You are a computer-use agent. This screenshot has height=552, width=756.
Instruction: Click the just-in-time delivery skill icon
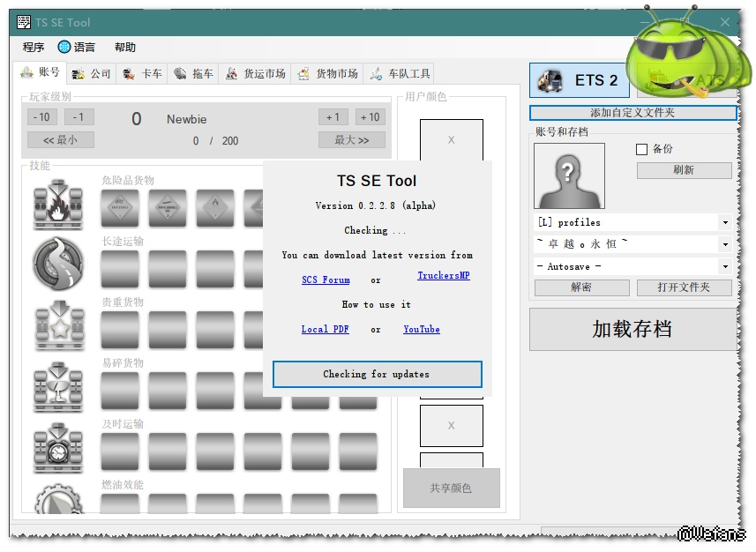[x=58, y=447]
